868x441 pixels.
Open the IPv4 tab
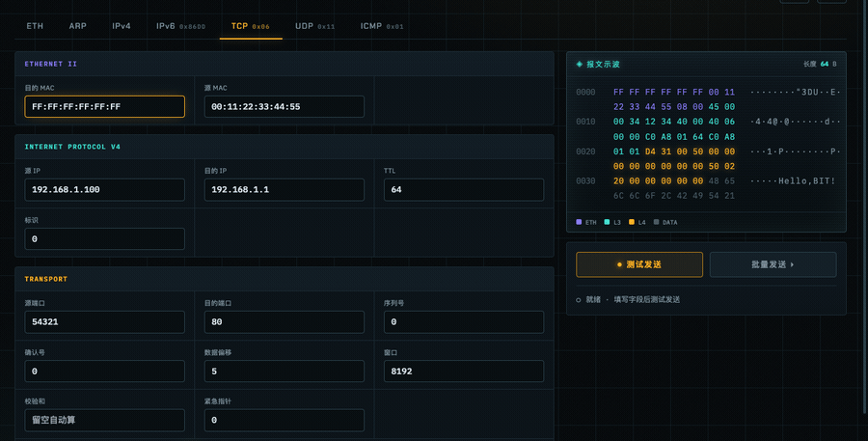coord(122,26)
